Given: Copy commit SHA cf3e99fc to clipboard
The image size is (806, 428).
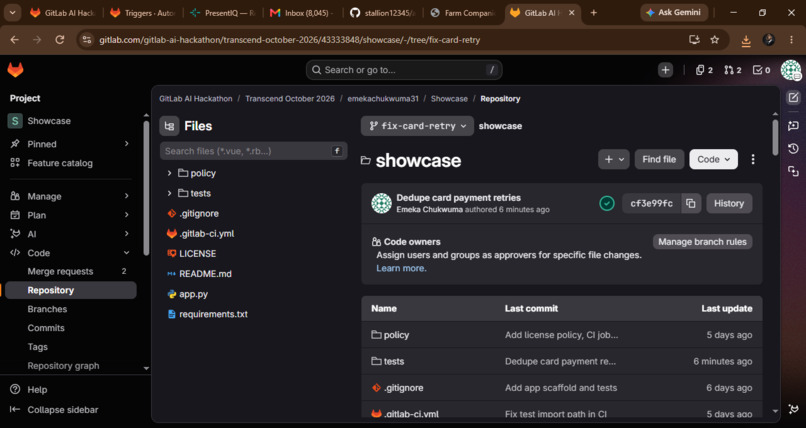Looking at the screenshot, I should (x=691, y=203).
